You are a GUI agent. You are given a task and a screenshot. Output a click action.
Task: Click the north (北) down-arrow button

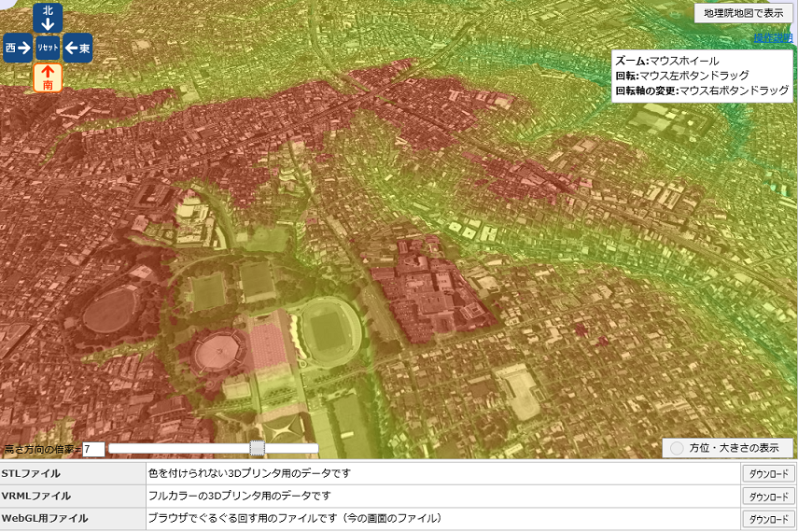48,17
